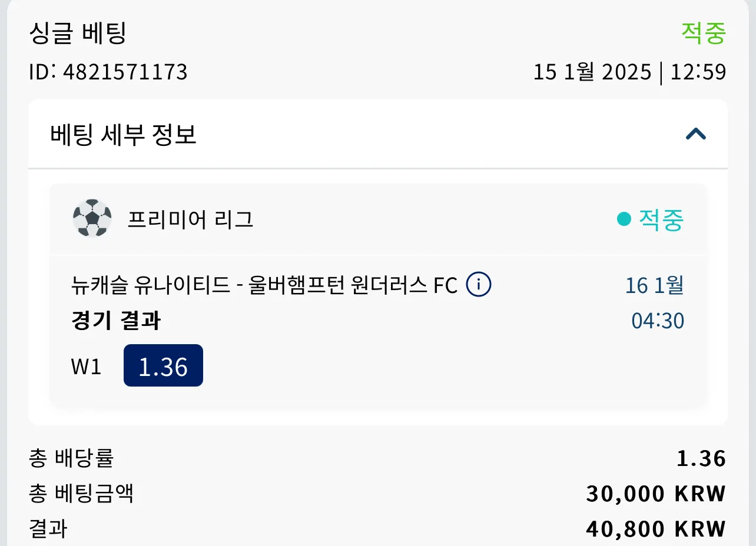This screenshot has height=546, width=756.
Task: Click the W1 selection label
Action: pyautogui.click(x=87, y=367)
